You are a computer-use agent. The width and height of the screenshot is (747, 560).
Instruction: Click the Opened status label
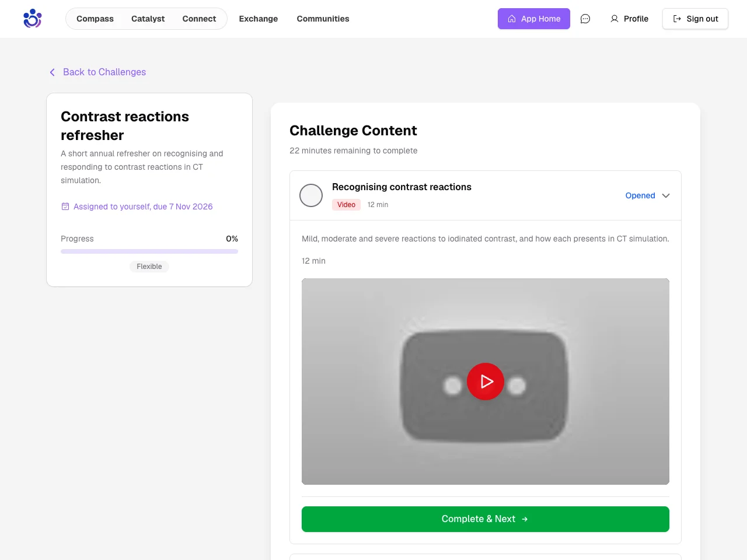pyautogui.click(x=640, y=195)
